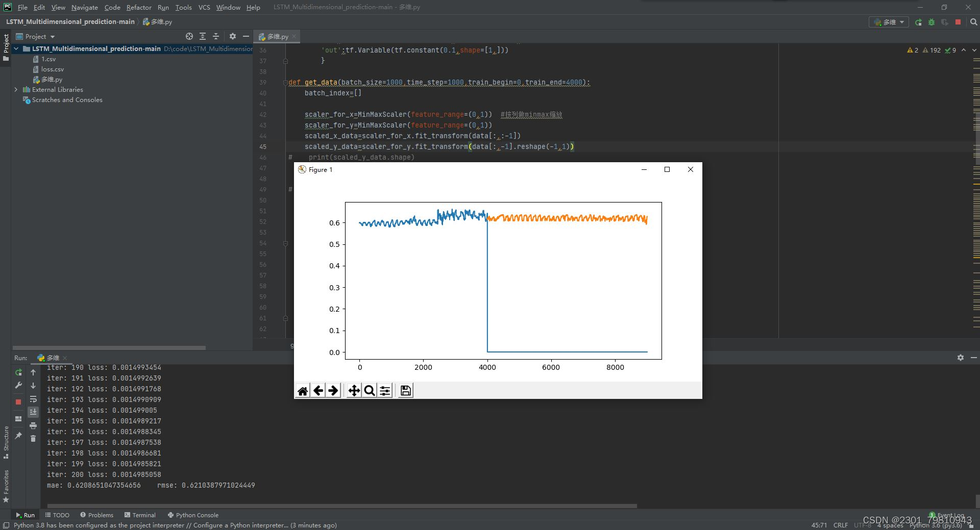Open the CRLF line separator selector

[840, 525]
